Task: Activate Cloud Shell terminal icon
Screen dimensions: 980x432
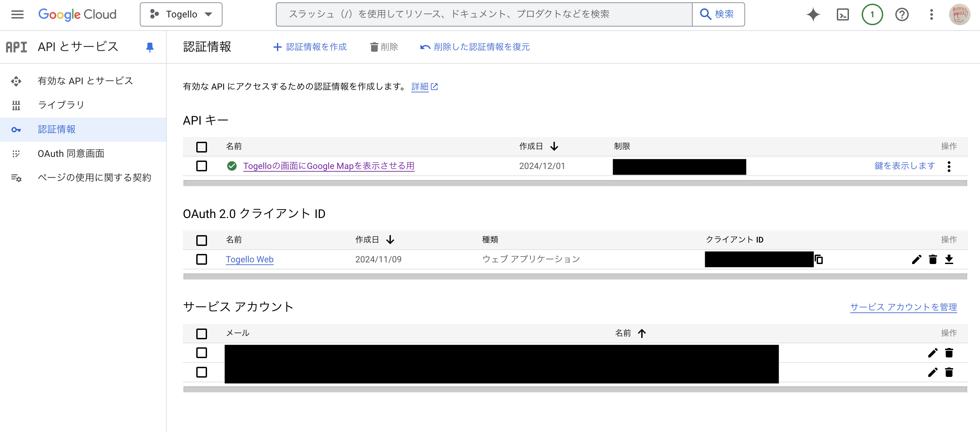Action: [x=843, y=14]
